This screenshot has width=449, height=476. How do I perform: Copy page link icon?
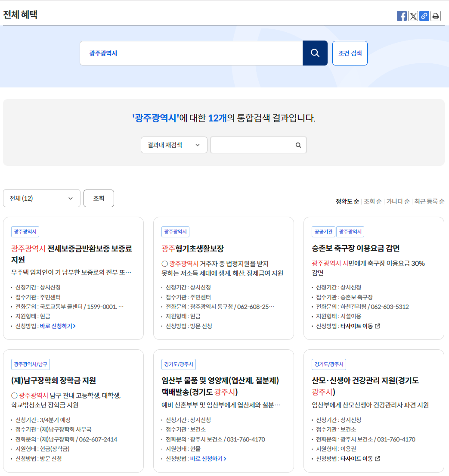click(424, 16)
